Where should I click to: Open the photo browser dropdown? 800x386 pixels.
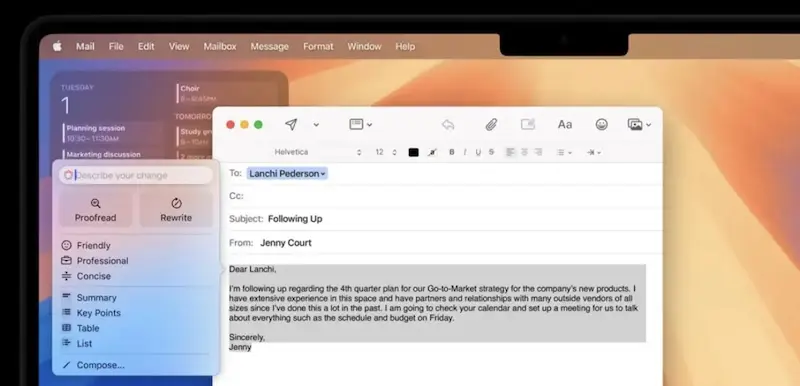pyautogui.click(x=639, y=124)
